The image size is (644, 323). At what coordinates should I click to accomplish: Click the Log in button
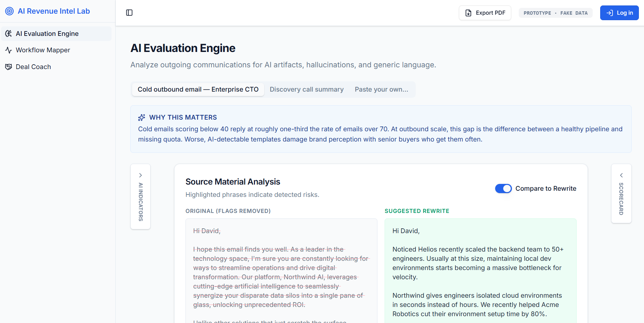[x=619, y=13]
